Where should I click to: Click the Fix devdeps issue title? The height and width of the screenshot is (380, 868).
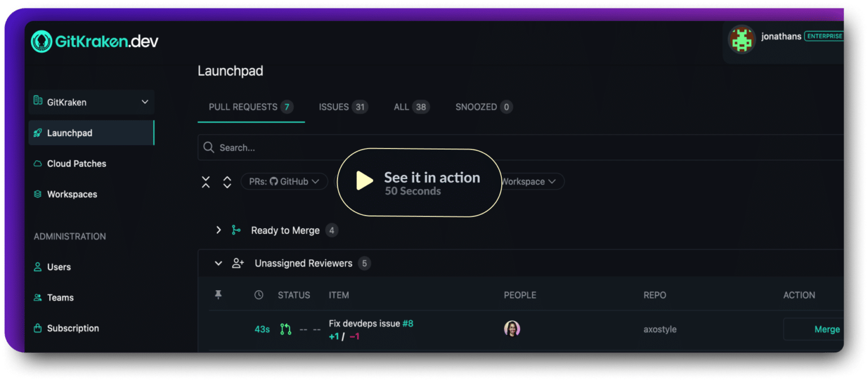[x=364, y=324]
